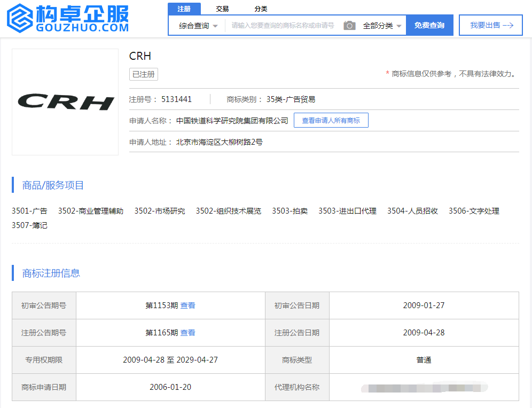532x408 pixels.
Task: Select date cell 2009-04-28 registration announcement
Action: [x=424, y=333]
